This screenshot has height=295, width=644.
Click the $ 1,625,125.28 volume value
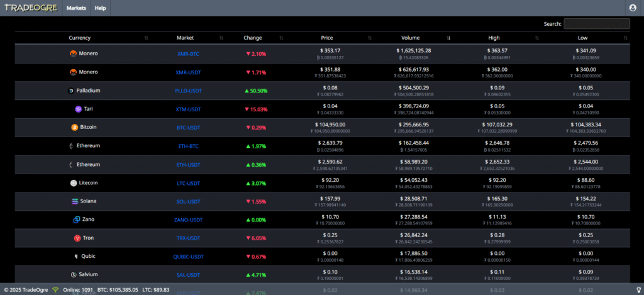tap(414, 50)
